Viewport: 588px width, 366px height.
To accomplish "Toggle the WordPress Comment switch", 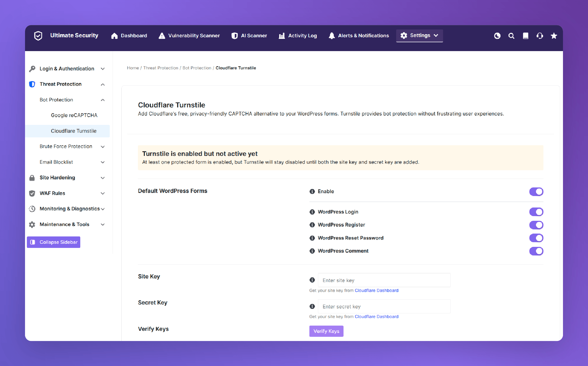I will pyautogui.click(x=536, y=251).
